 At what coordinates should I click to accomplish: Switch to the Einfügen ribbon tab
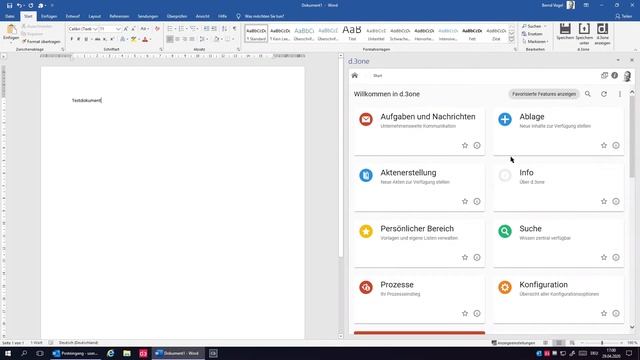(x=49, y=16)
